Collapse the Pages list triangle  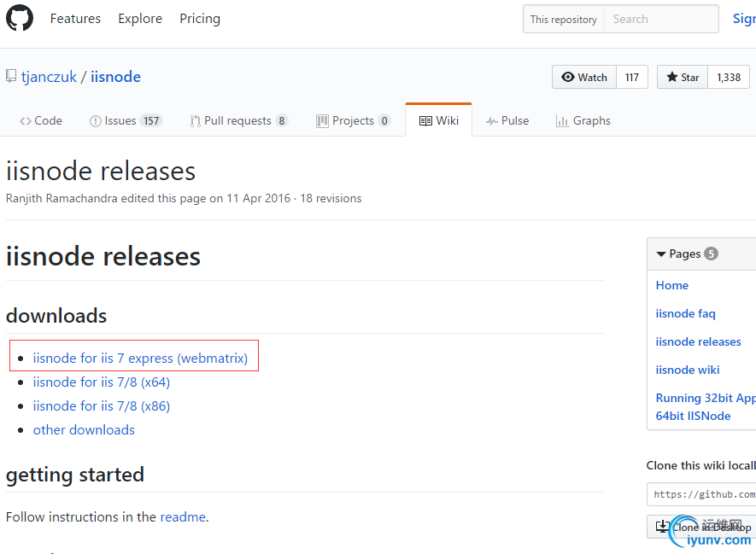coord(661,254)
